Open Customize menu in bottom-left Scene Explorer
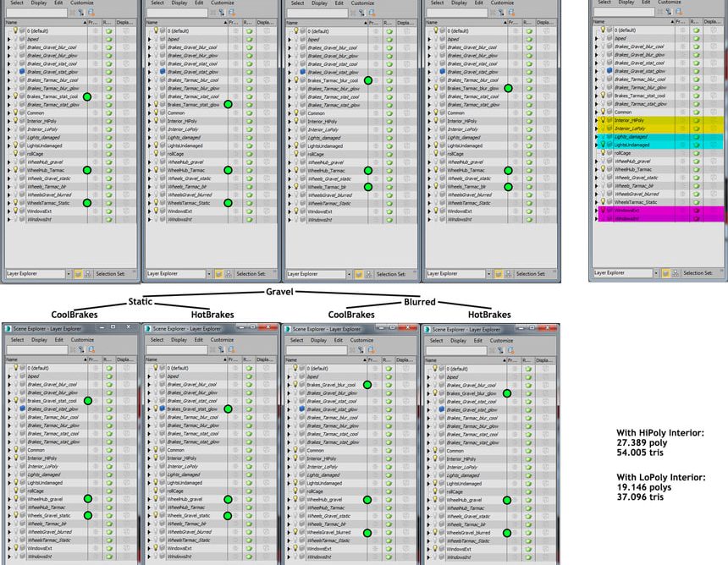Viewport: 728px width, 565px height. 82,340
